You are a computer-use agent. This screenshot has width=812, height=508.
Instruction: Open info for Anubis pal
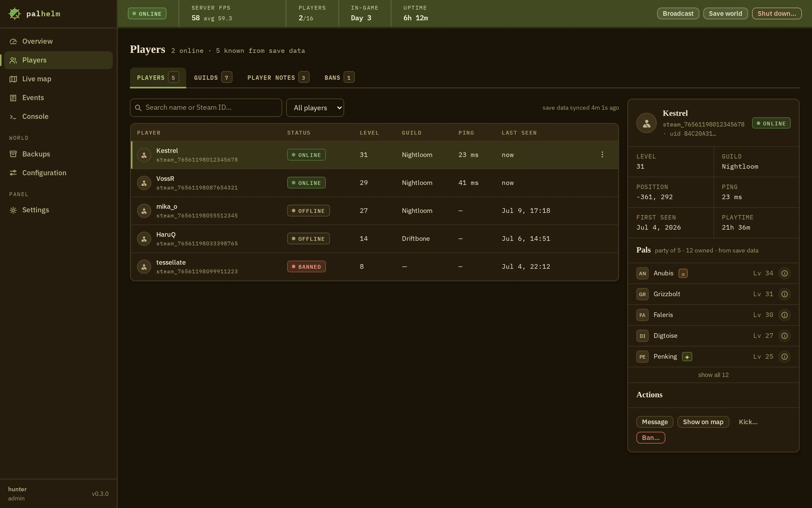pyautogui.click(x=784, y=274)
